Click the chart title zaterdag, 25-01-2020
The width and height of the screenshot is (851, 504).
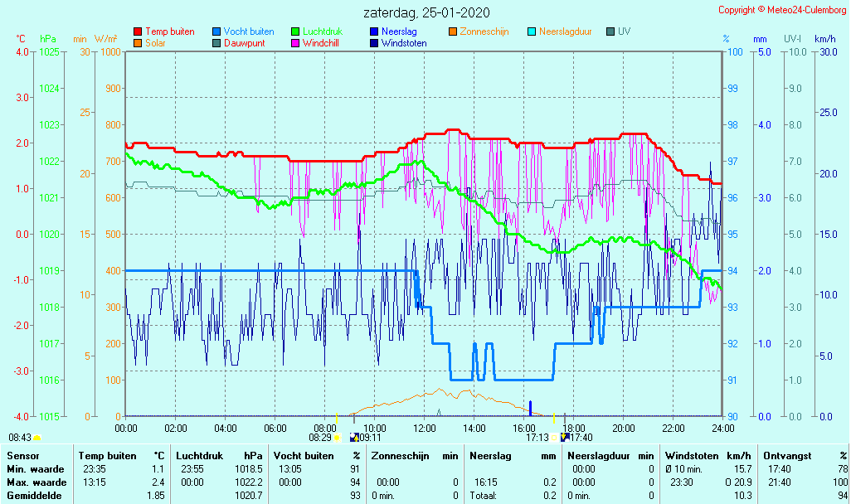coord(426,13)
